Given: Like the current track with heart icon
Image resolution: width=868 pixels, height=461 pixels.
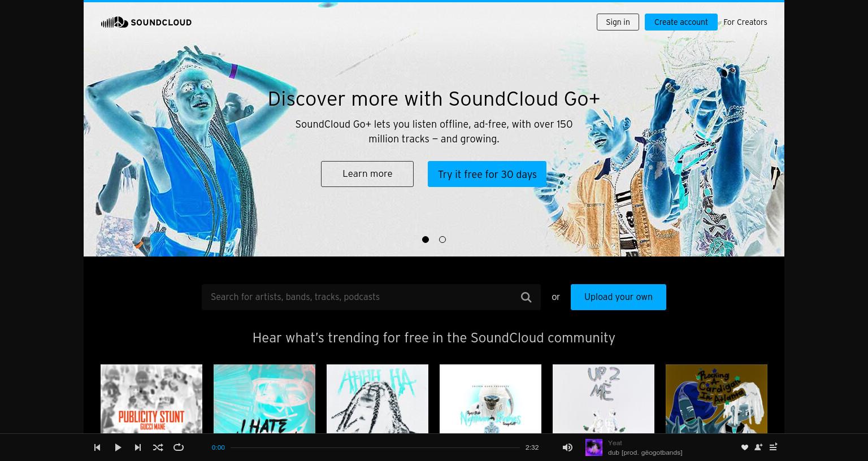Looking at the screenshot, I should [x=745, y=447].
